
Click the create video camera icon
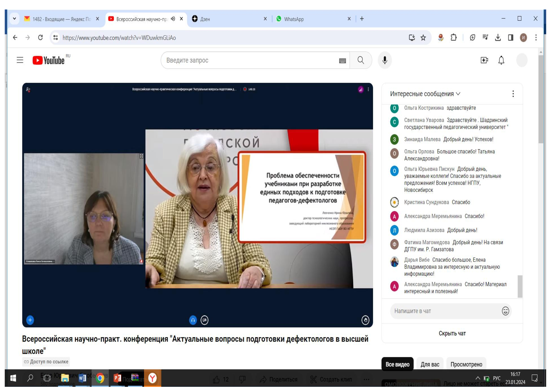coord(484,60)
